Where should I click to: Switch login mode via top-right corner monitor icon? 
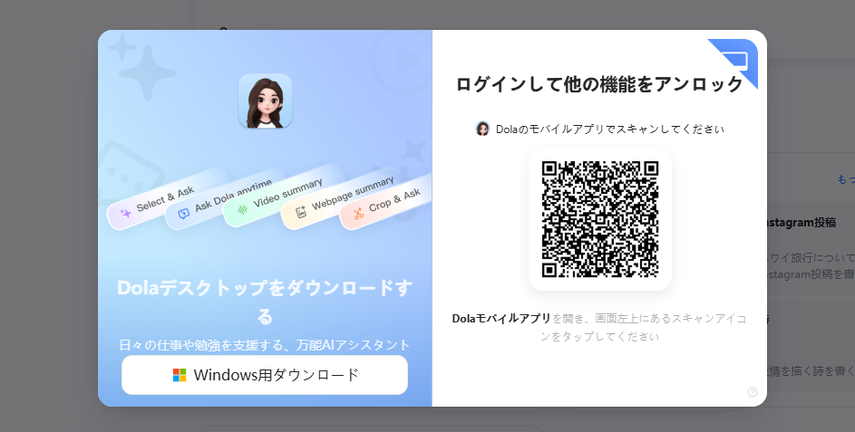pyautogui.click(x=734, y=61)
